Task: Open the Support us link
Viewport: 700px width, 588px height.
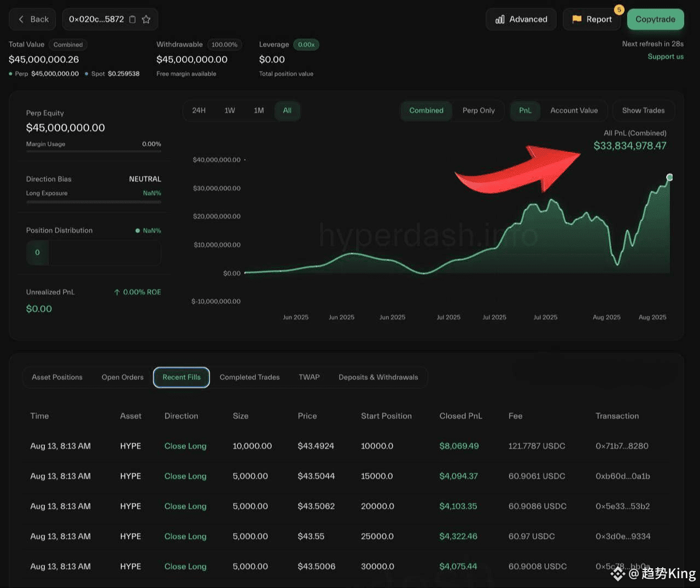Action: pos(666,57)
